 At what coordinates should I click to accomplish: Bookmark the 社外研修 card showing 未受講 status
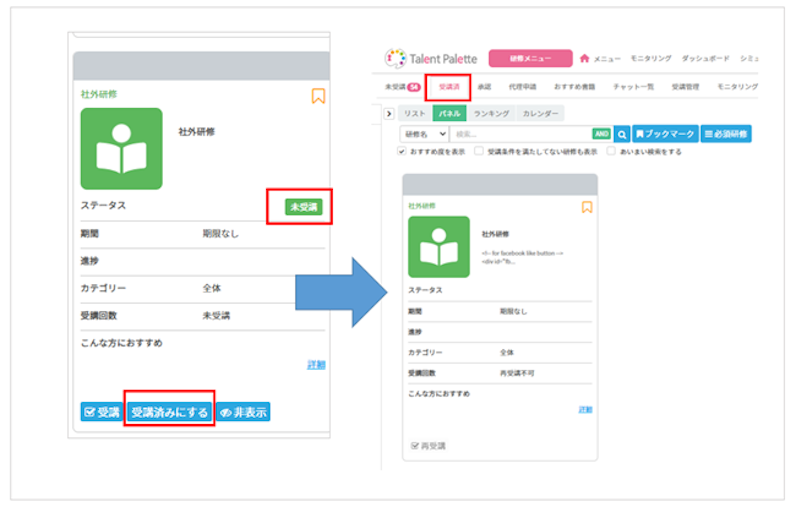pos(318,96)
